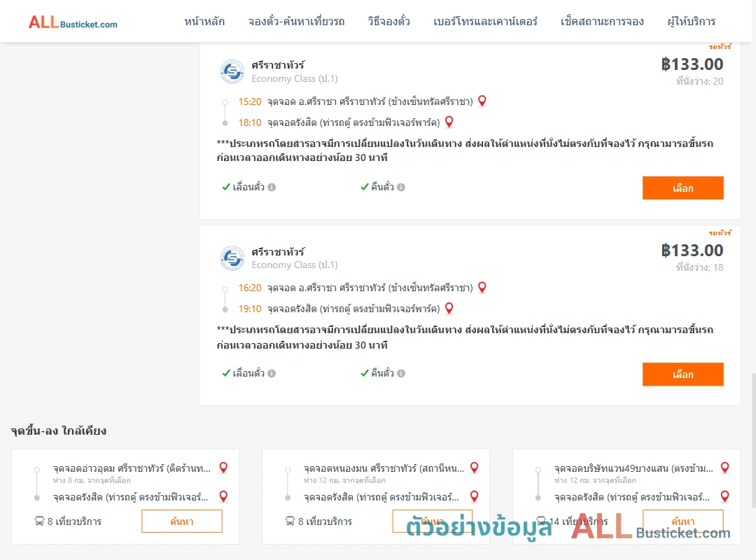Show เลื่อนตั๋ว info icon on 15:20 trip
Screen dimensions: 756x560
click(x=272, y=187)
